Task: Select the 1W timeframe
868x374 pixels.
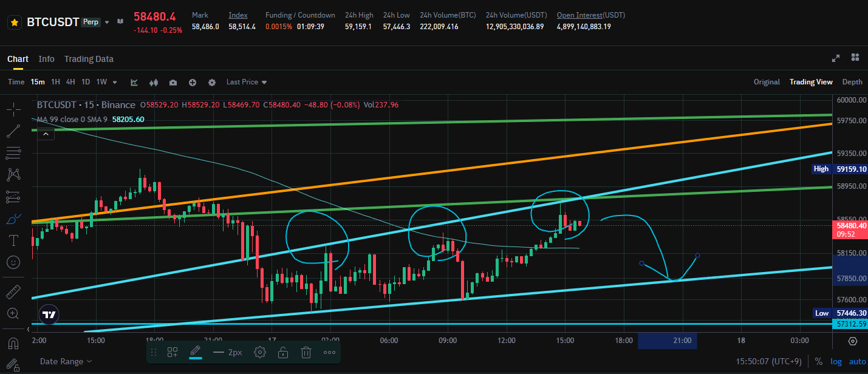Action: (x=101, y=82)
